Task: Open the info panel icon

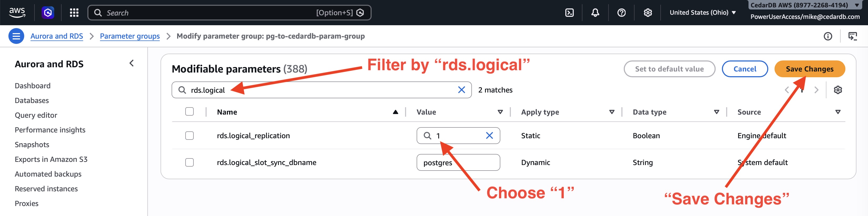Action: [x=828, y=36]
